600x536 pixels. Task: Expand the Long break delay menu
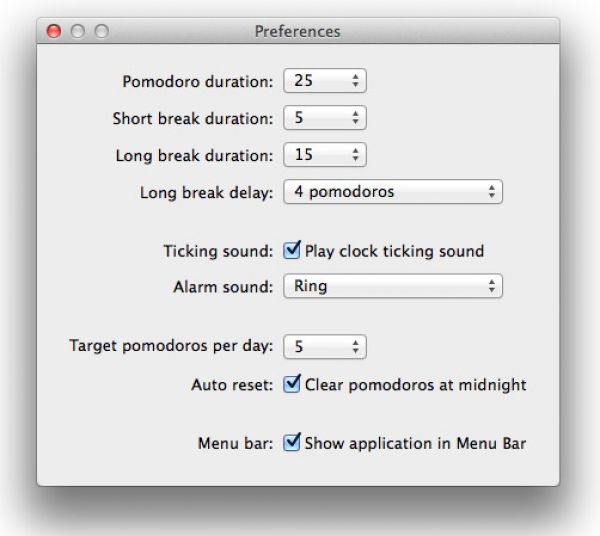392,192
